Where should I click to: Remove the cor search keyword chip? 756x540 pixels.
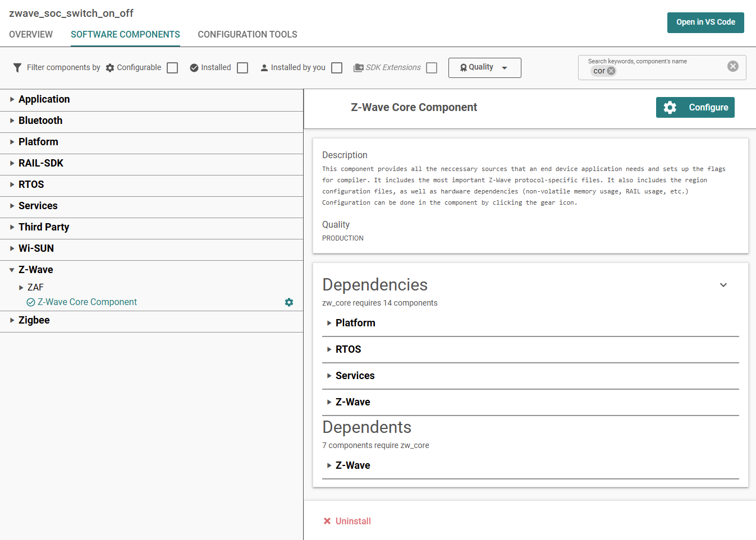[x=611, y=71]
